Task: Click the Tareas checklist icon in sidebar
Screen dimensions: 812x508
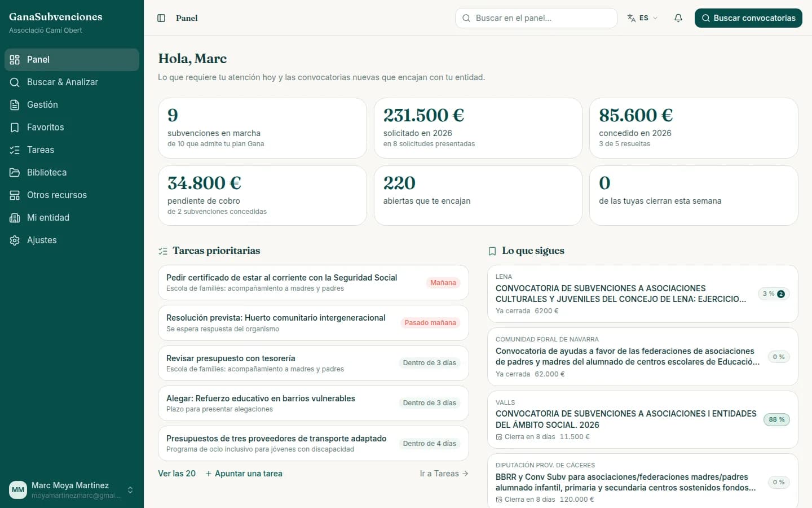Action: coord(15,150)
